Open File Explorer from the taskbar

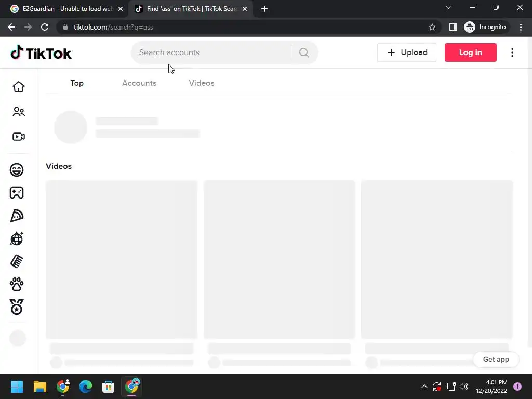tap(39, 387)
